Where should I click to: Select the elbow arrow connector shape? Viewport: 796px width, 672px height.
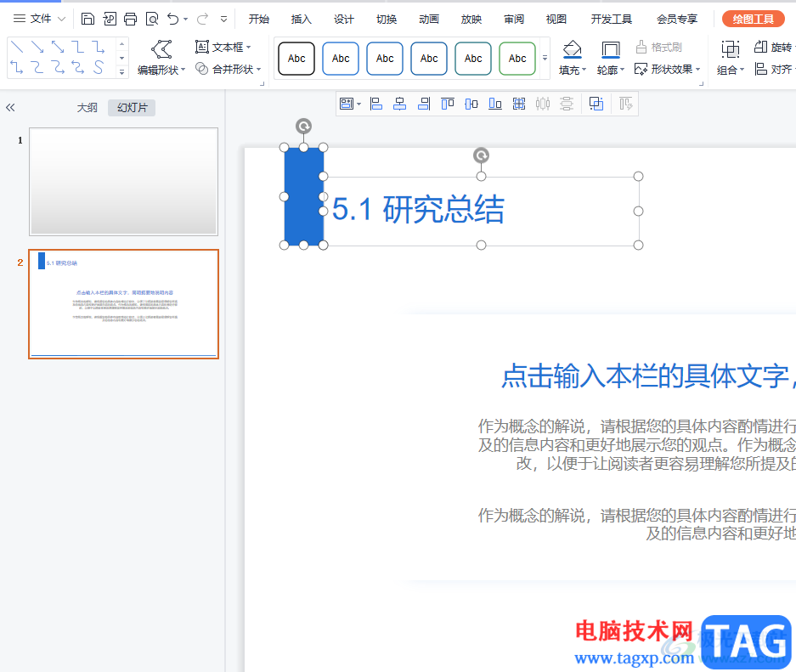pos(98,48)
